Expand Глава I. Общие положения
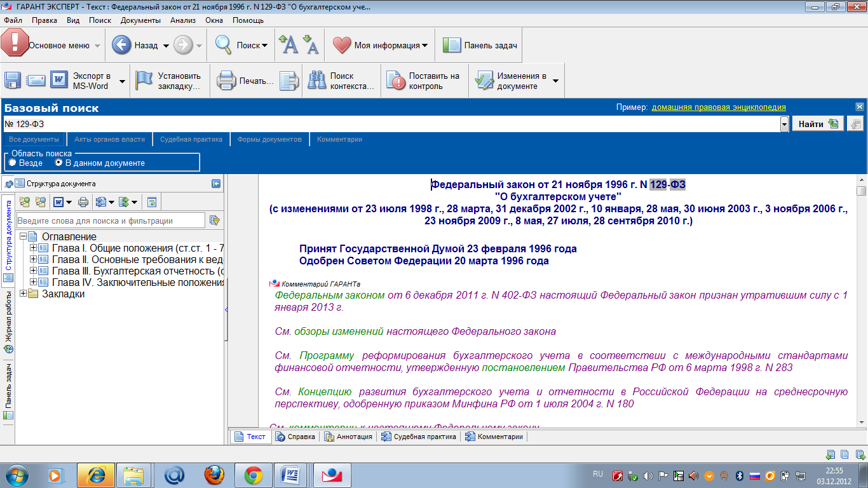Image resolution: width=868 pixels, height=488 pixels. click(34, 248)
